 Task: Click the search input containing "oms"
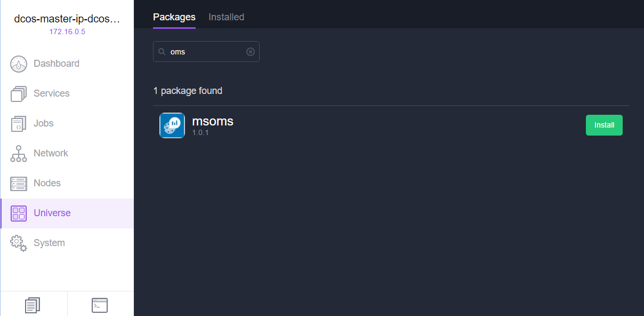pyautogui.click(x=206, y=52)
